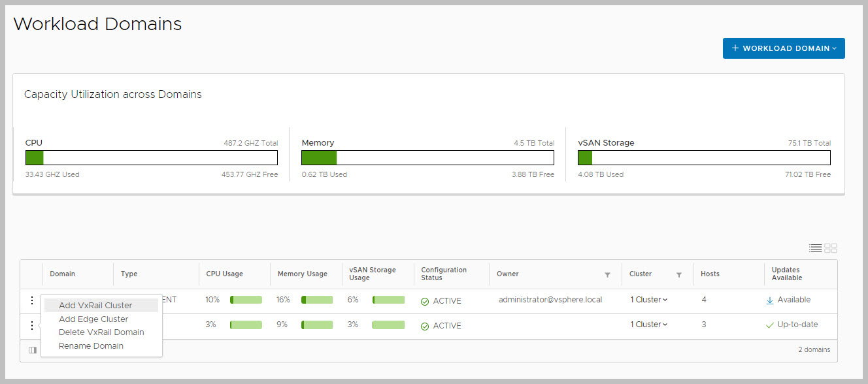Sort by the Hosts column header
This screenshot has width=868, height=384.
tap(710, 274)
